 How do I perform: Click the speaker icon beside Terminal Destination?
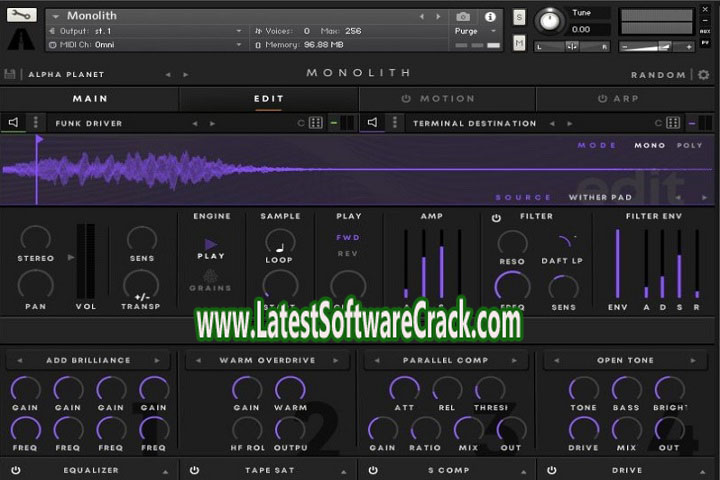[372, 123]
